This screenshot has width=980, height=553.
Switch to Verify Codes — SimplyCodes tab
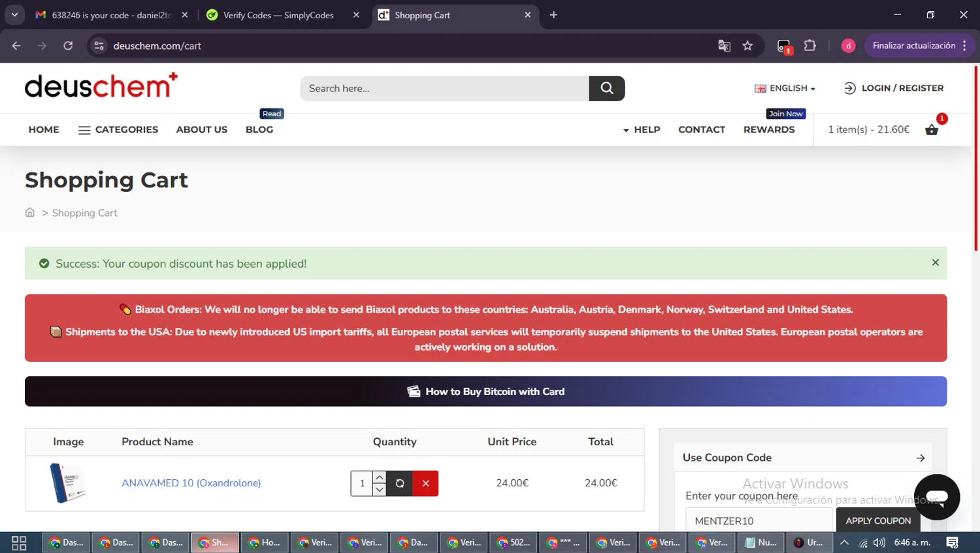[278, 15]
